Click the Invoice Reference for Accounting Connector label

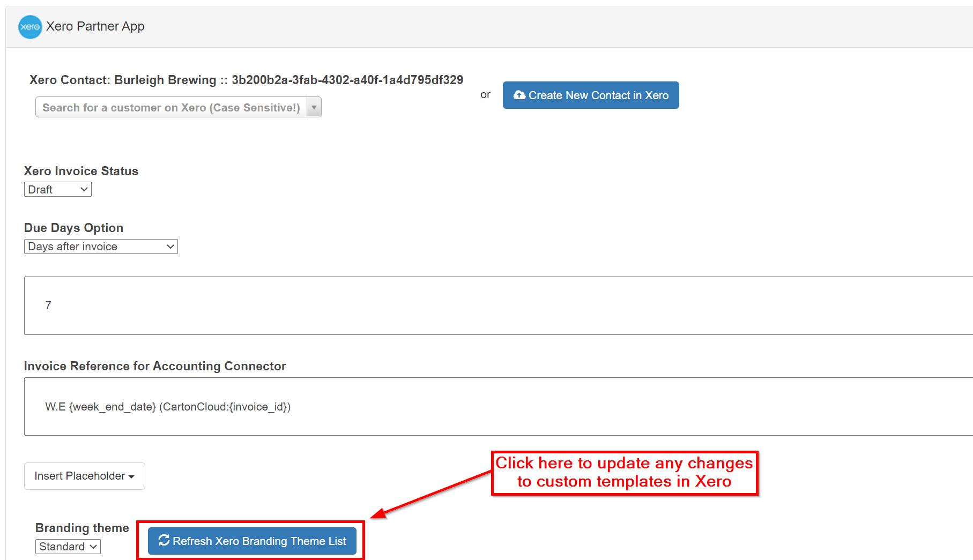click(155, 366)
